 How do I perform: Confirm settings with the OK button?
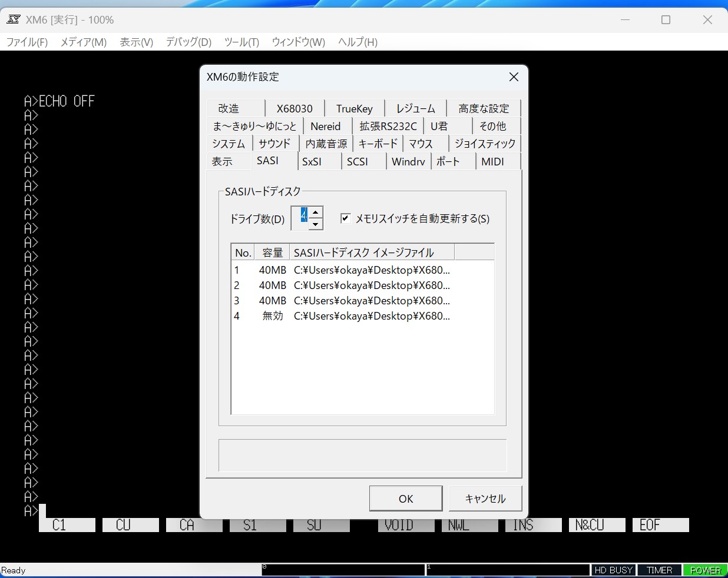(x=406, y=499)
